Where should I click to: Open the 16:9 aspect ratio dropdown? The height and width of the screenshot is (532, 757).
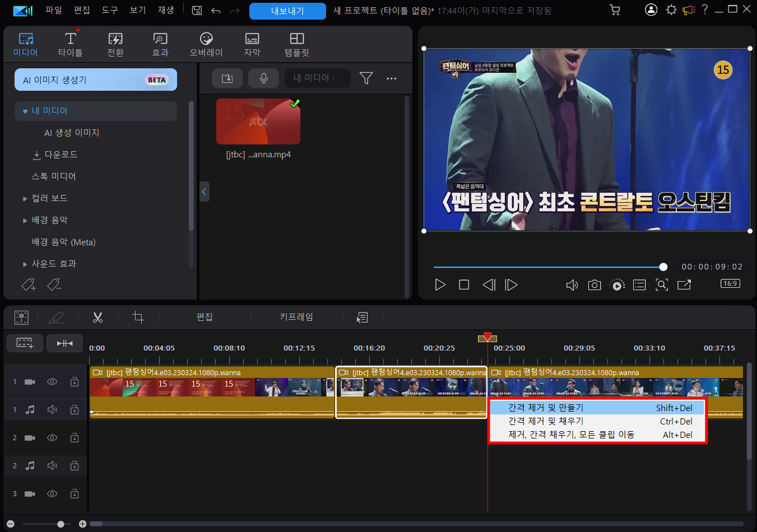730,283
